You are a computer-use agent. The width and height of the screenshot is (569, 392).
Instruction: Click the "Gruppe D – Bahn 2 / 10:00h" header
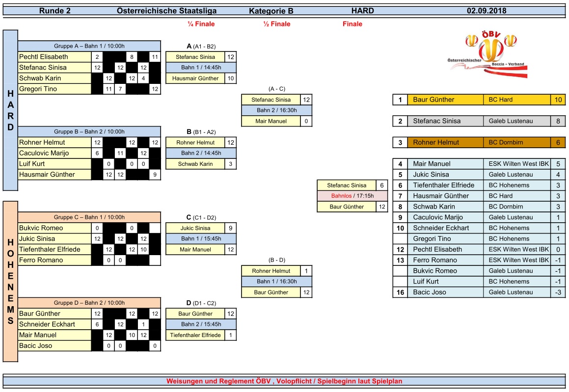click(89, 303)
